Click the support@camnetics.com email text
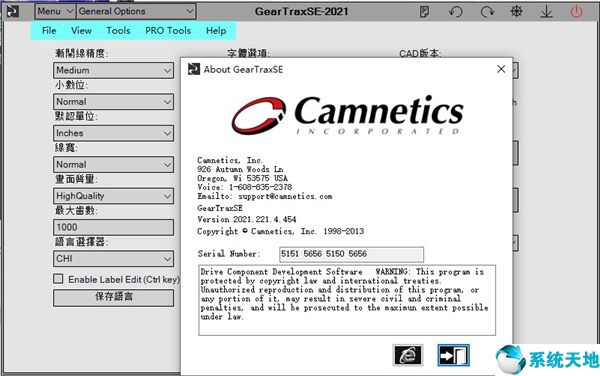The width and height of the screenshot is (600, 376). click(285, 196)
